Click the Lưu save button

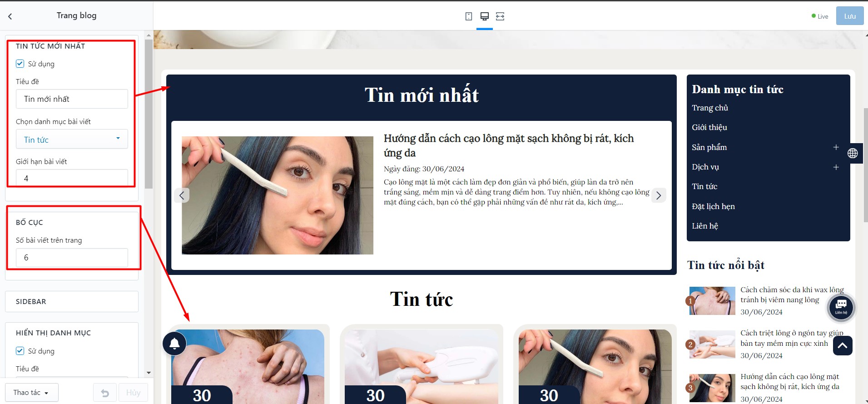point(850,16)
